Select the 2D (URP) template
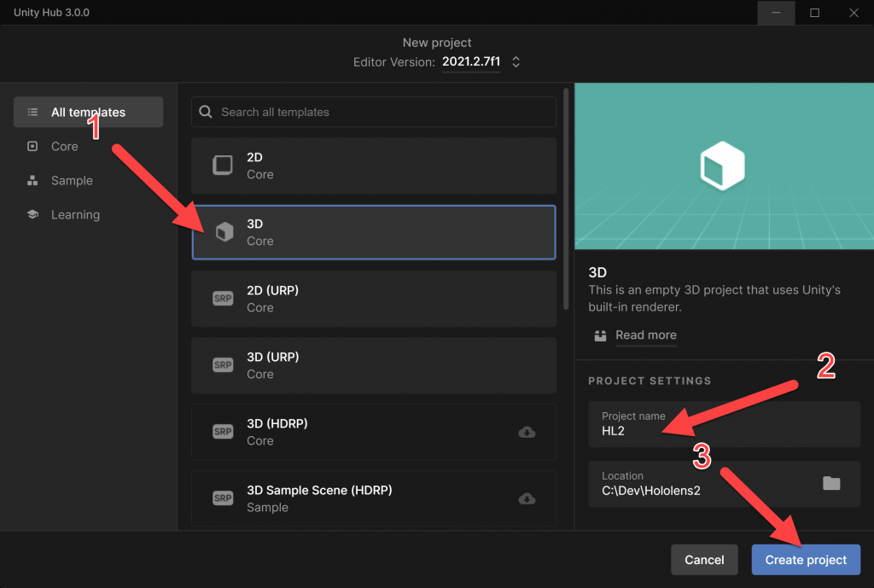This screenshot has width=874, height=588. [x=374, y=299]
